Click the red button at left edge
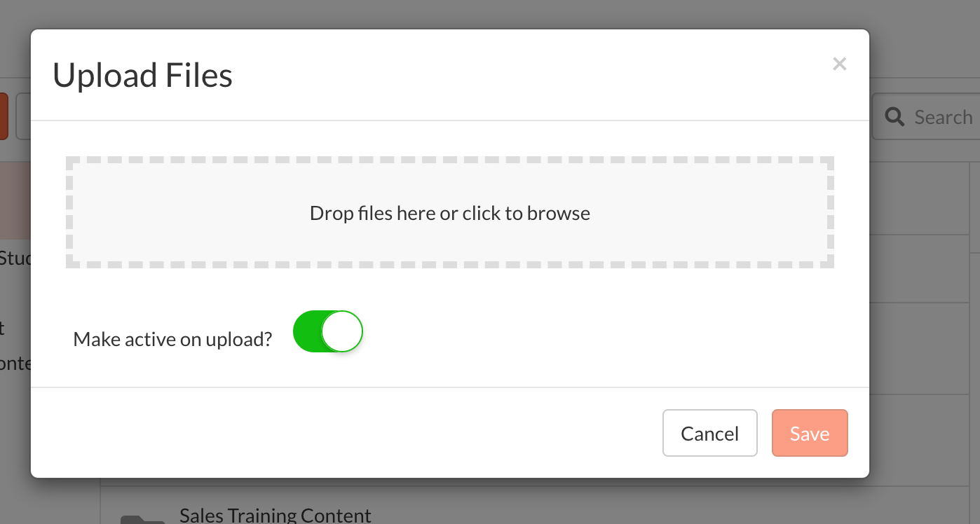Image resolution: width=980 pixels, height=524 pixels. point(4,116)
